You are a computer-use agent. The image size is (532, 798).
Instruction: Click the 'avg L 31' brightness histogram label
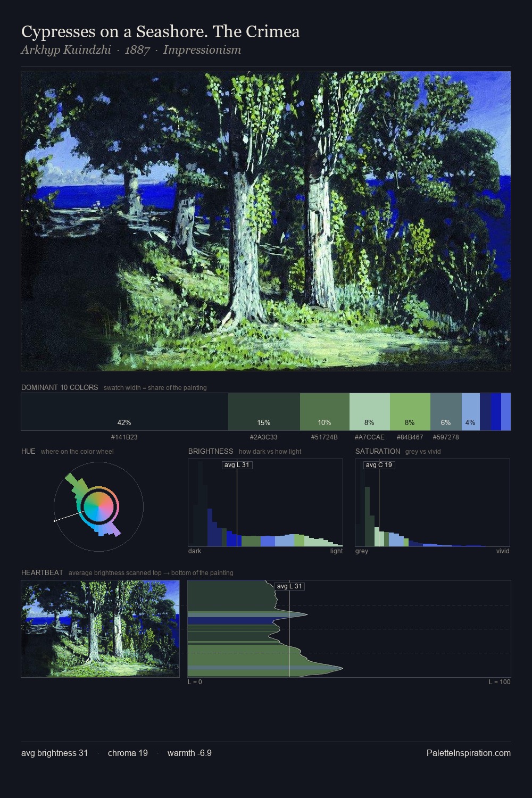[237, 465]
